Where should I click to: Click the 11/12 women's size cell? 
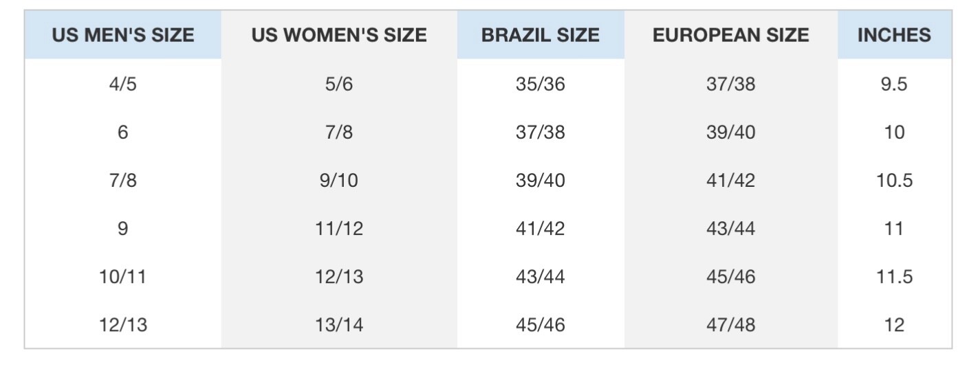pos(339,229)
